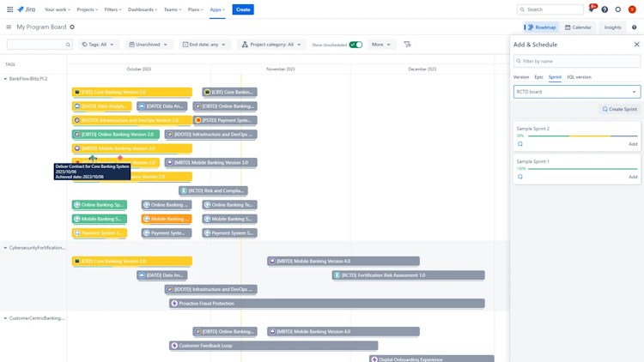Click the board settings icon after title
This screenshot has width=644, height=362.
[x=72, y=27]
